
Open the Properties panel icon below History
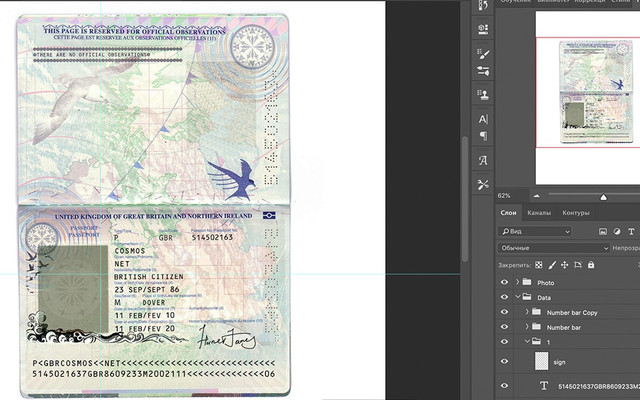pos(483,29)
